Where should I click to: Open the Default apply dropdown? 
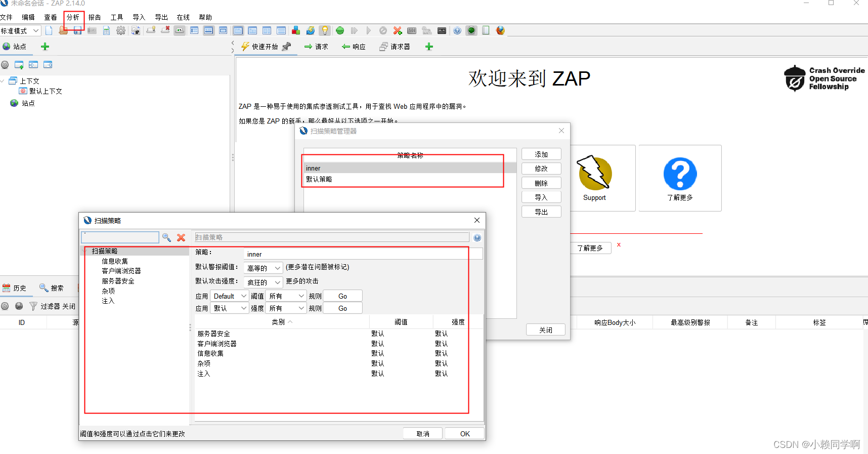pyautogui.click(x=230, y=296)
